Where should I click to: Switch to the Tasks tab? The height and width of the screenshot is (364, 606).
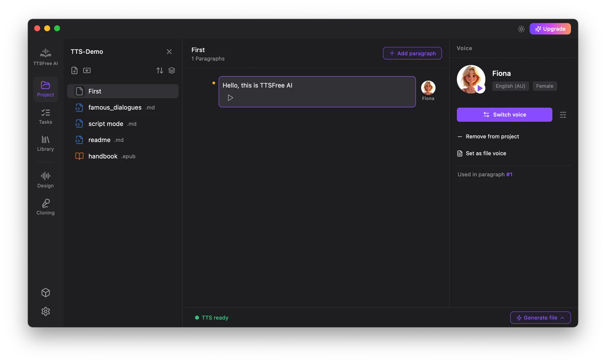tap(45, 117)
